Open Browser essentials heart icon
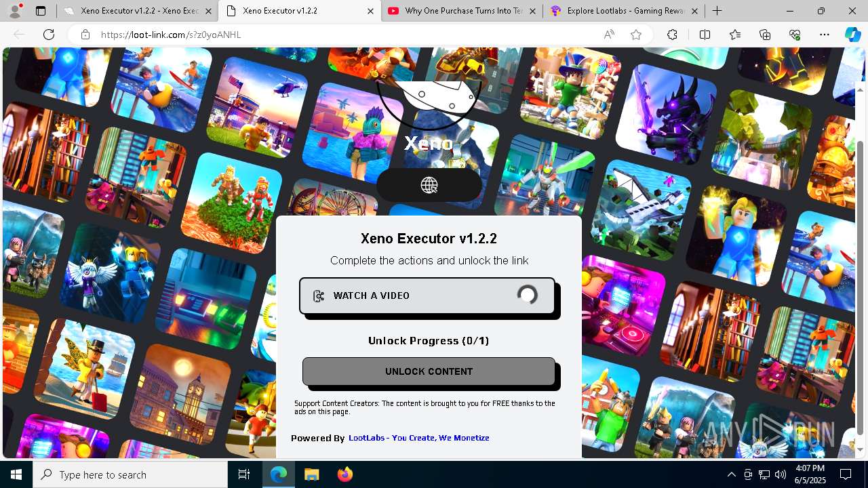 [x=795, y=35]
